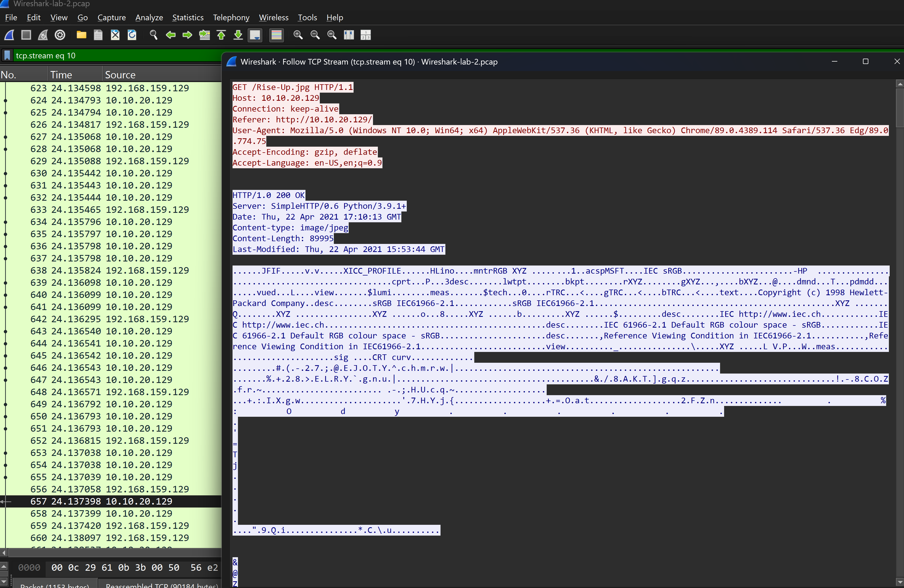The image size is (904, 588).
Task: Restart current capture with the gray fin icon
Action: pos(43,35)
